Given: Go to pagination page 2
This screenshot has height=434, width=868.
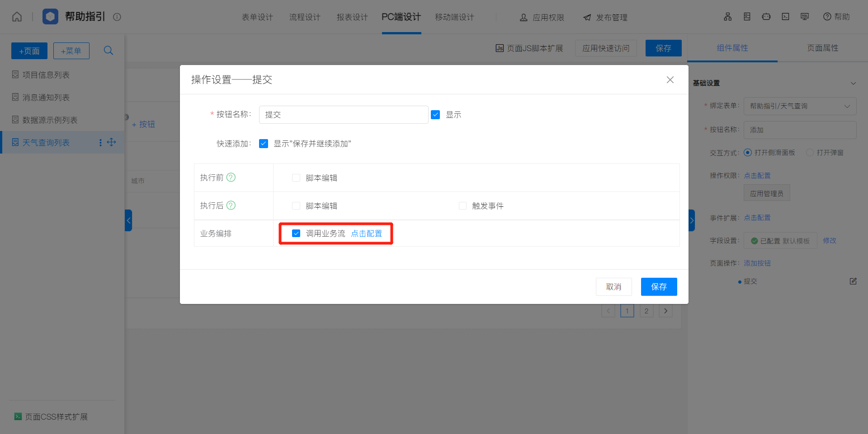Looking at the screenshot, I should click(x=646, y=311).
